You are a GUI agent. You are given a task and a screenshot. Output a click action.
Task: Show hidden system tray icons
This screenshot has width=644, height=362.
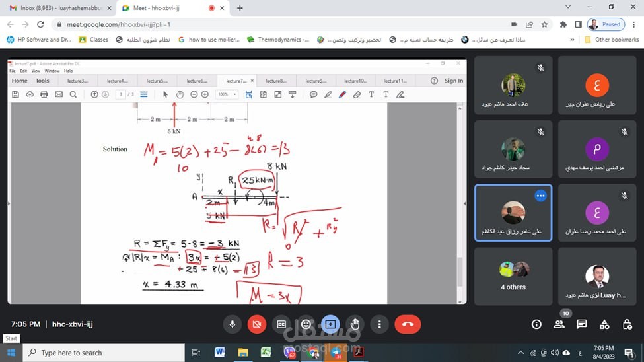pos(520,353)
